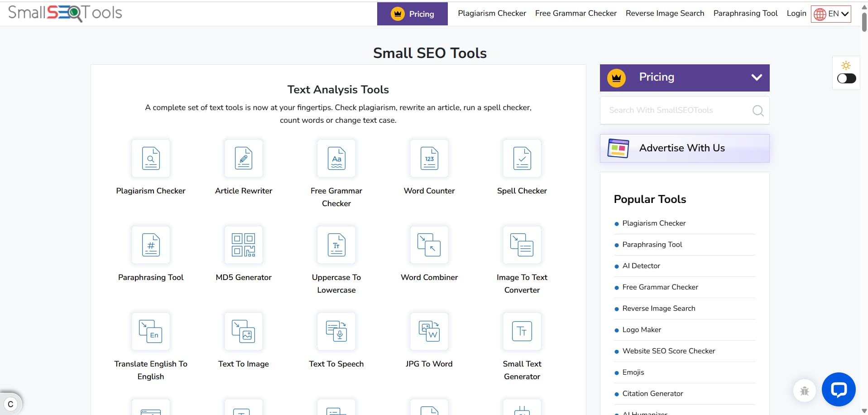Open the Text To Image icon
The height and width of the screenshot is (415, 868).
(244, 331)
